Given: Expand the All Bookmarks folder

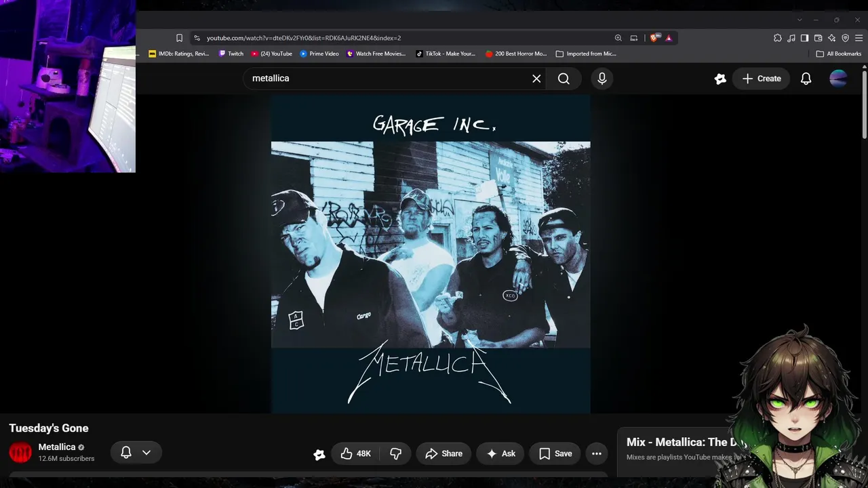Looking at the screenshot, I should [839, 54].
